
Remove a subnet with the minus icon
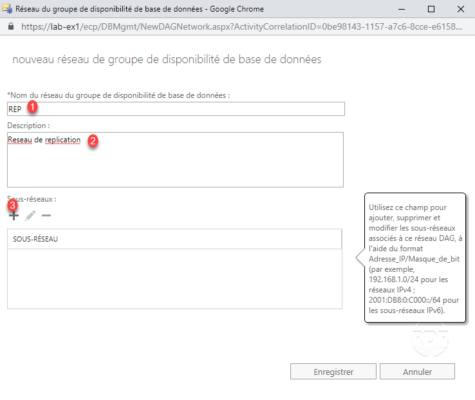[46, 216]
